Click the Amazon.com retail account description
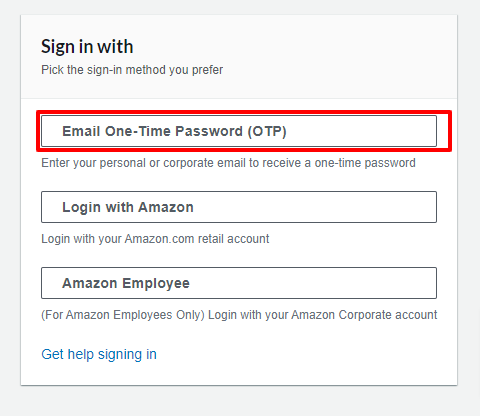 155,239
